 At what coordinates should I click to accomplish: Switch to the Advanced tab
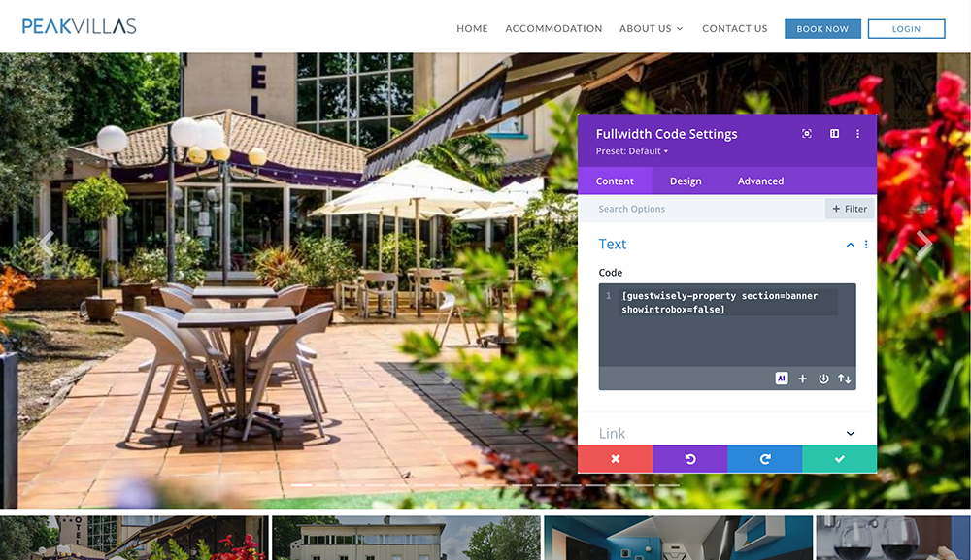click(760, 181)
